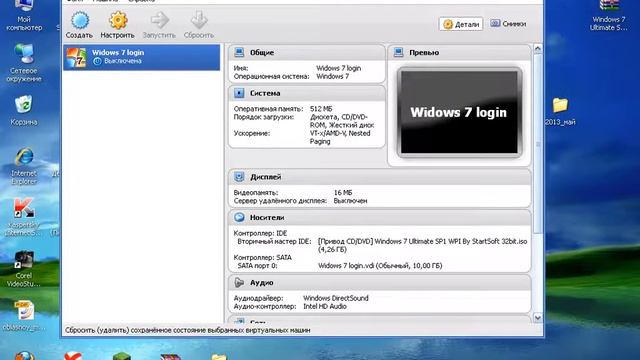Image resolution: width=640 pixels, height=360 pixels.
Task: Click the 16 МБ video memory value
Action: coord(342,193)
